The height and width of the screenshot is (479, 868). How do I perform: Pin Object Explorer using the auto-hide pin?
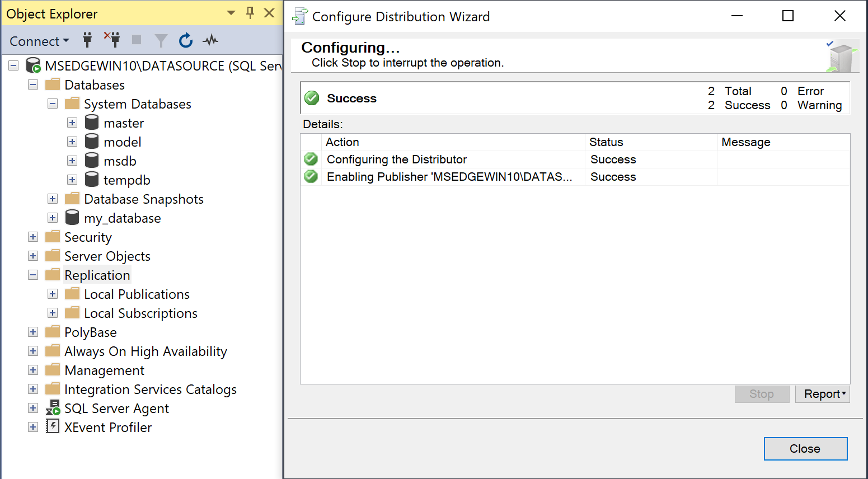250,12
